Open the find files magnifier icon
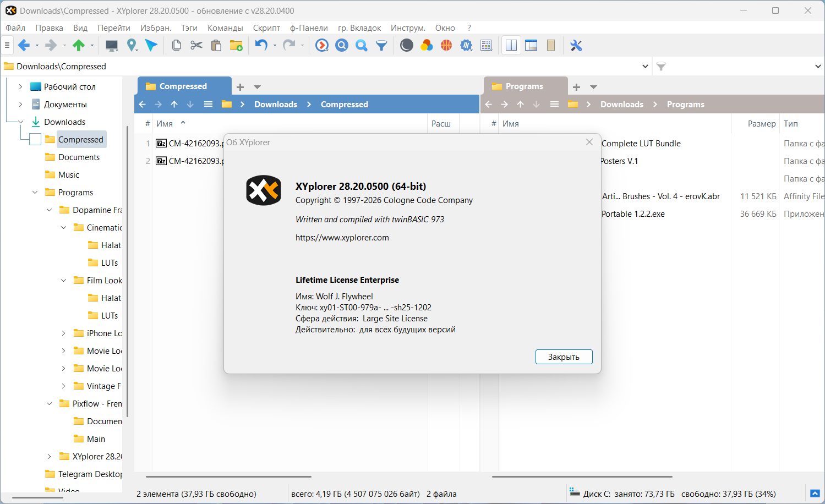The width and height of the screenshot is (825, 504). click(x=342, y=46)
